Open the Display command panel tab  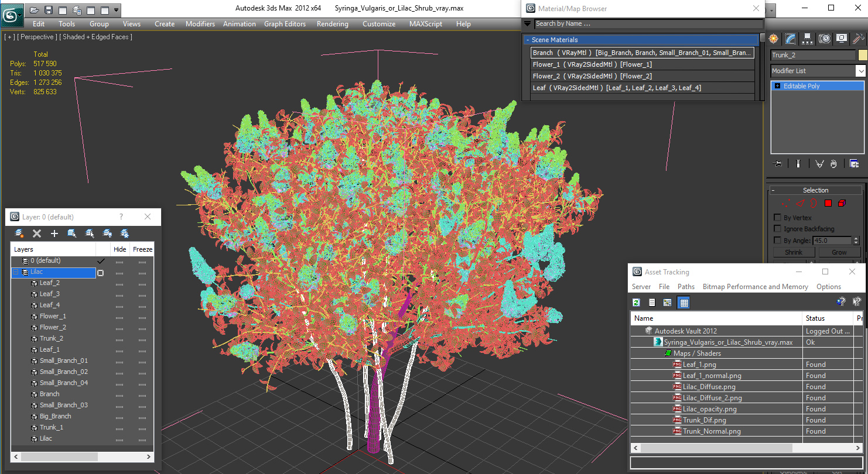pos(842,39)
